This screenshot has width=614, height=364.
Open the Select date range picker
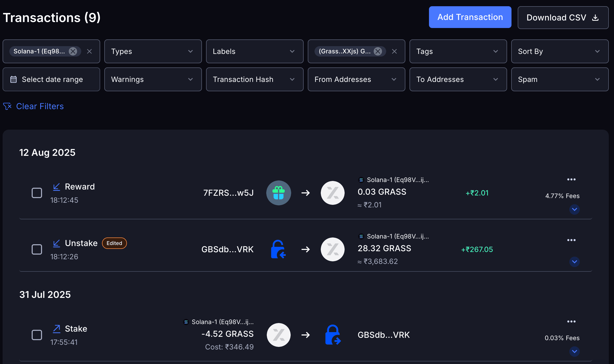(x=51, y=79)
